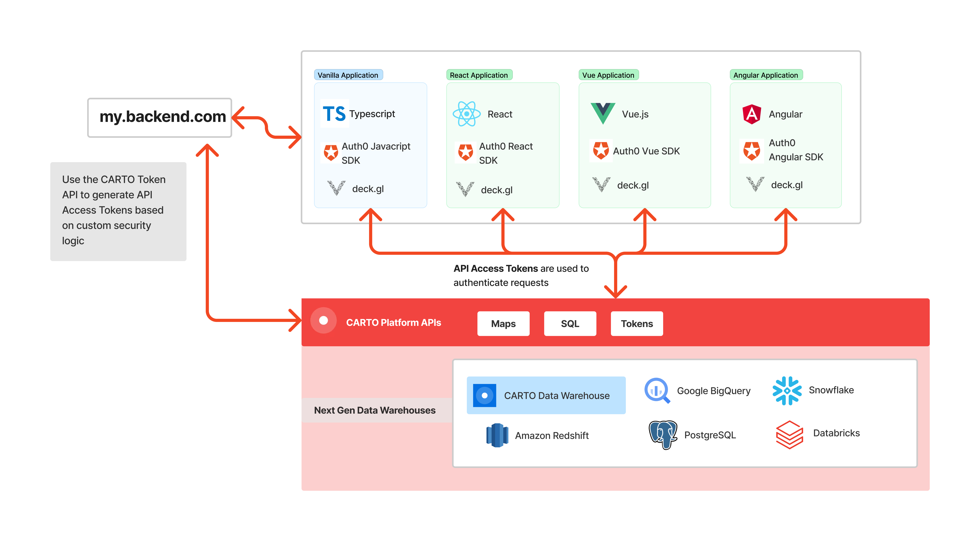Click the Vue.js green V logo
980x541 pixels.
(603, 113)
